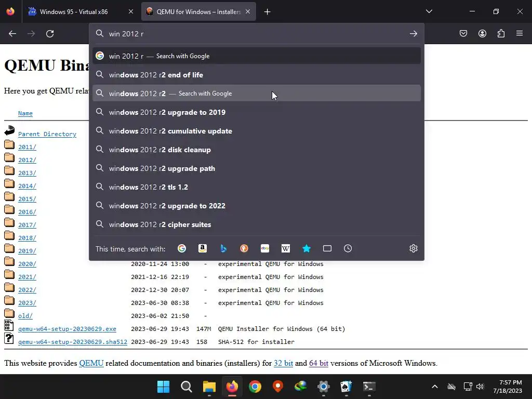
Task: Open the list all tabs chevron
Action: pyautogui.click(x=429, y=11)
